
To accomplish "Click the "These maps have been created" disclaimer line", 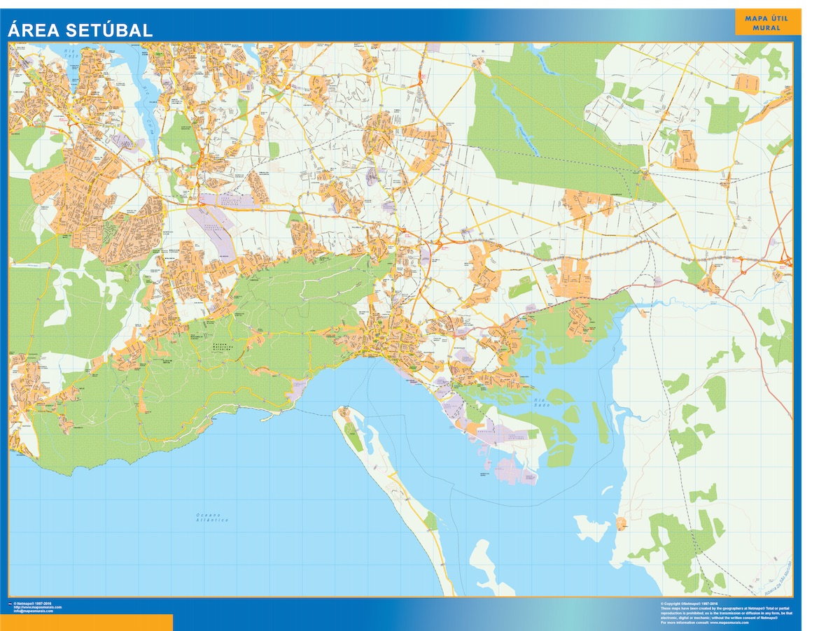I will pyautogui.click(x=726, y=608).
